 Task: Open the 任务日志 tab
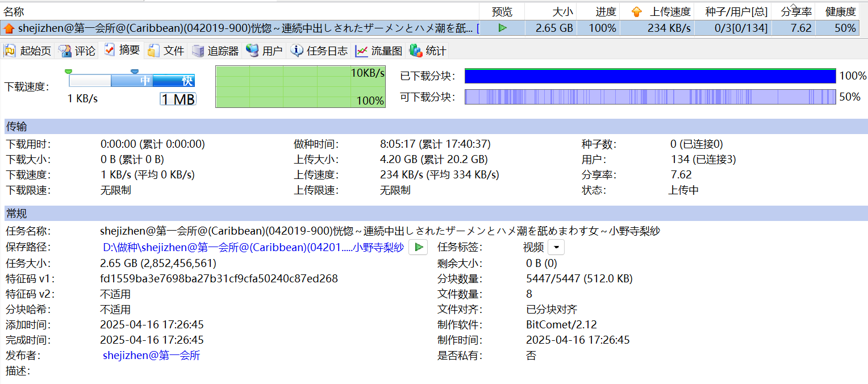(319, 51)
